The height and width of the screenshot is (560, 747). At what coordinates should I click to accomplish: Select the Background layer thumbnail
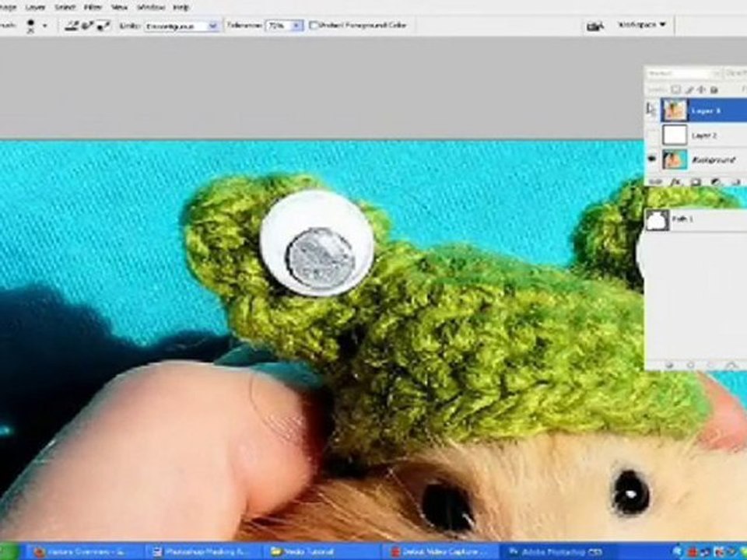[675, 159]
